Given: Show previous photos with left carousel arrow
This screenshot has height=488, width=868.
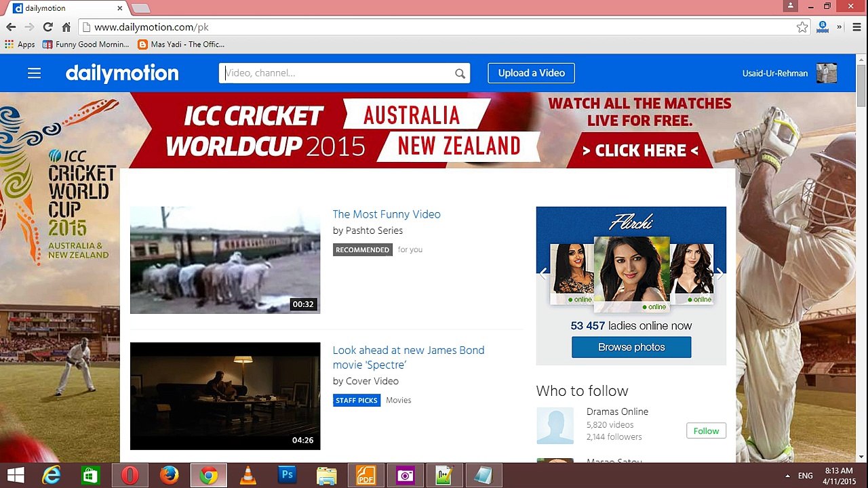Looking at the screenshot, I should (543, 273).
